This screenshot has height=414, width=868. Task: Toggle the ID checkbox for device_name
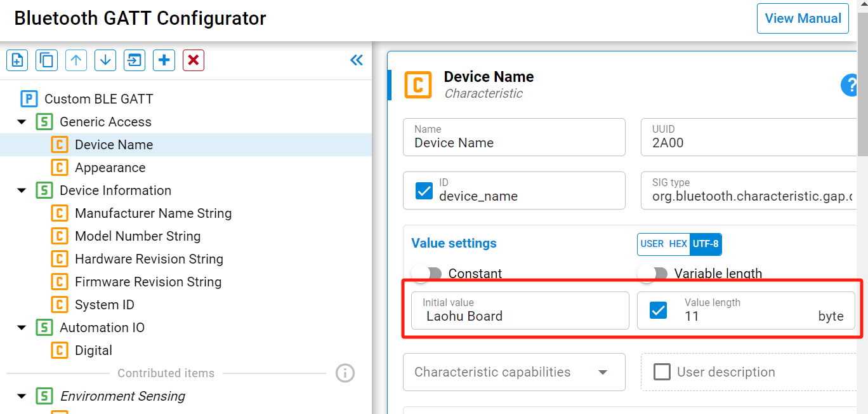[x=424, y=190]
